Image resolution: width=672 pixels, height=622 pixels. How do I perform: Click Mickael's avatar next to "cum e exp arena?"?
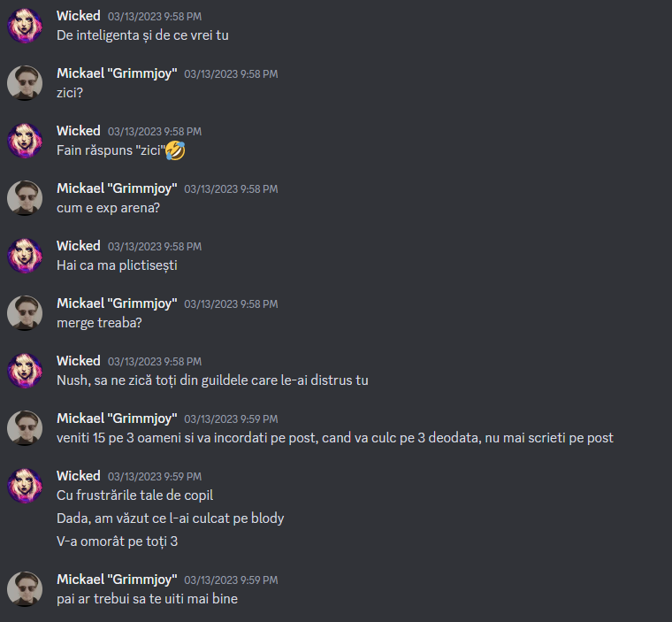25,198
